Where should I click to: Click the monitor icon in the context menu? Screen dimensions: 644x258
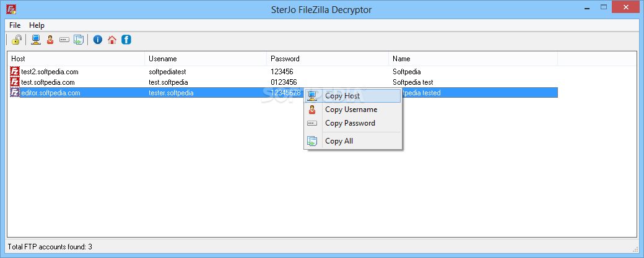coord(312,96)
